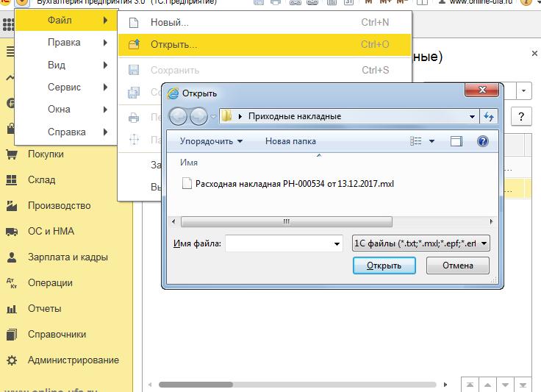Click the file list horizontal scrollbar thumb
541x392 pixels.
tap(287, 221)
